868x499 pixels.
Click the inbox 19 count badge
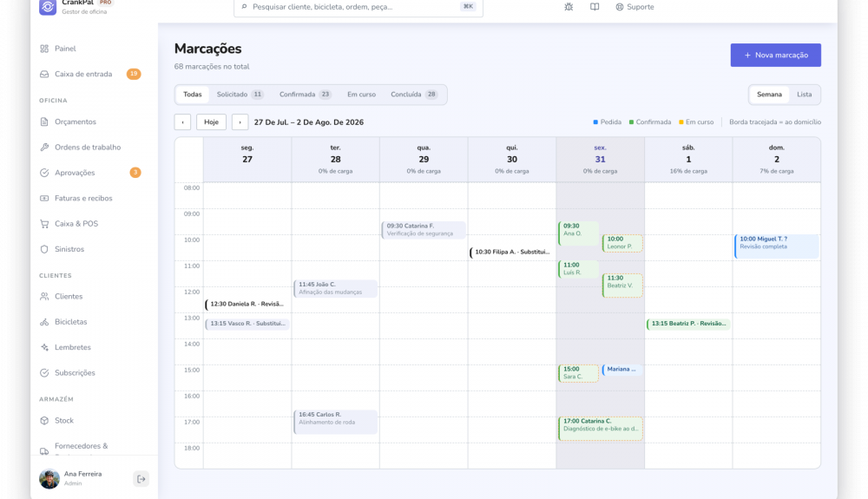[134, 74]
